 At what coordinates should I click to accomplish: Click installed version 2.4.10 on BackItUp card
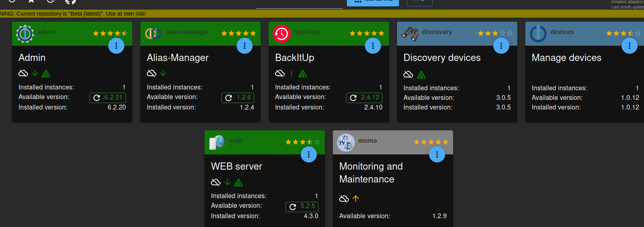click(373, 107)
